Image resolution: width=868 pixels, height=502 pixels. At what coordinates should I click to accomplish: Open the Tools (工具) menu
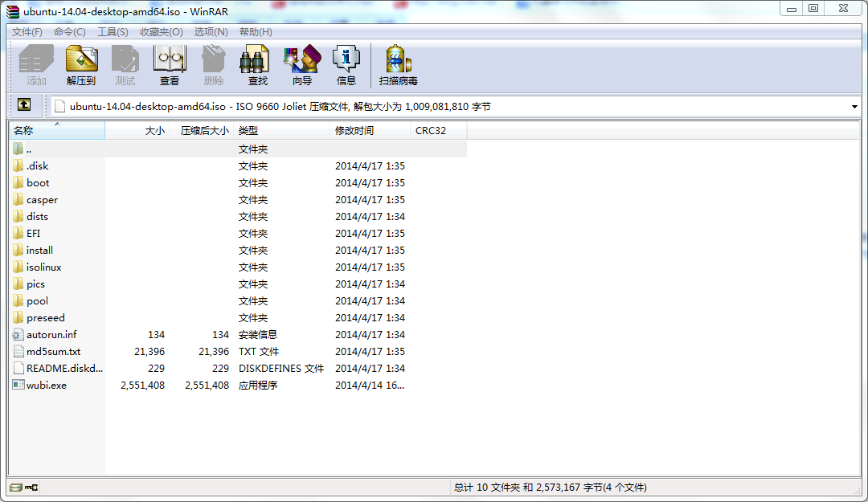(113, 32)
